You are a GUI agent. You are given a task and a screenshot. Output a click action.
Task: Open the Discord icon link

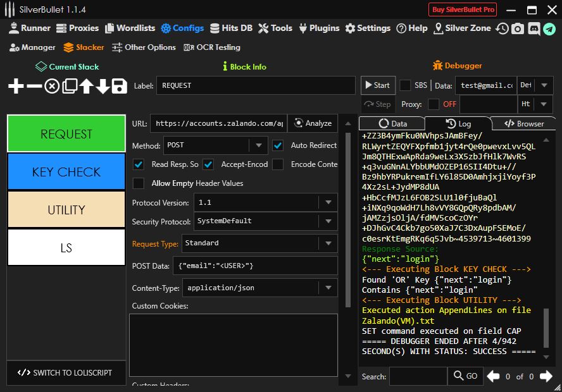point(534,28)
